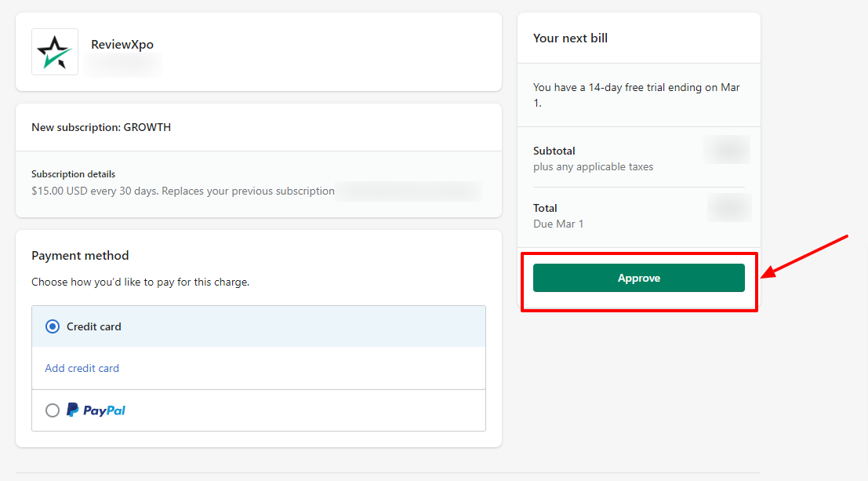Click the Credit card option label
The image size is (868, 481).
(x=94, y=326)
